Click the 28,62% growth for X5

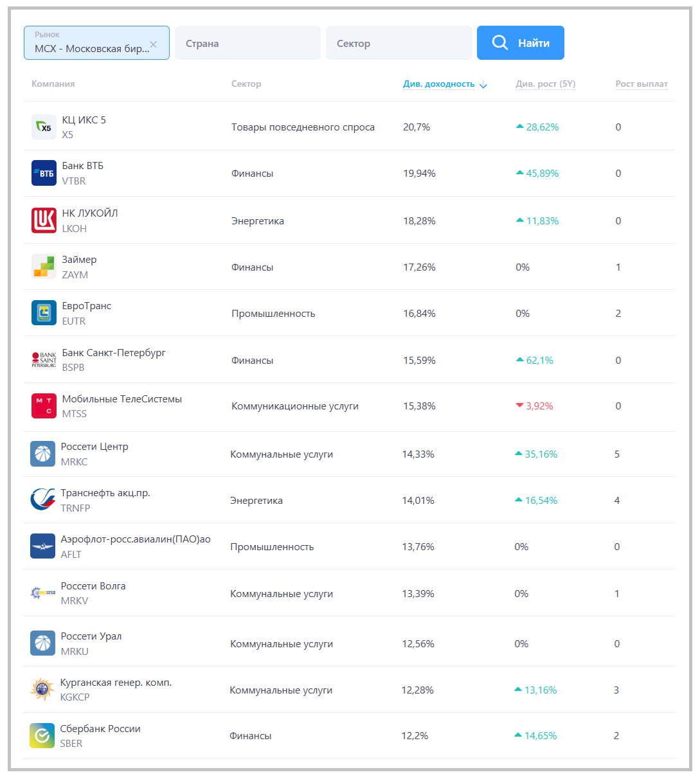click(x=537, y=127)
